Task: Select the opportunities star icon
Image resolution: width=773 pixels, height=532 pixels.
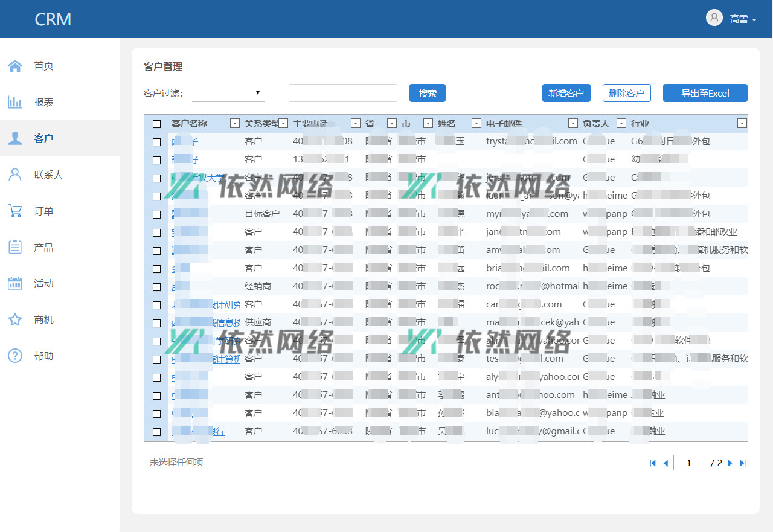Action: click(15, 319)
